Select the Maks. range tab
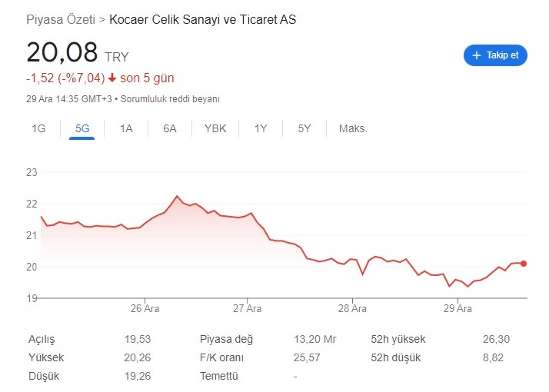Image resolution: width=549 pixels, height=392 pixels. coord(353,128)
